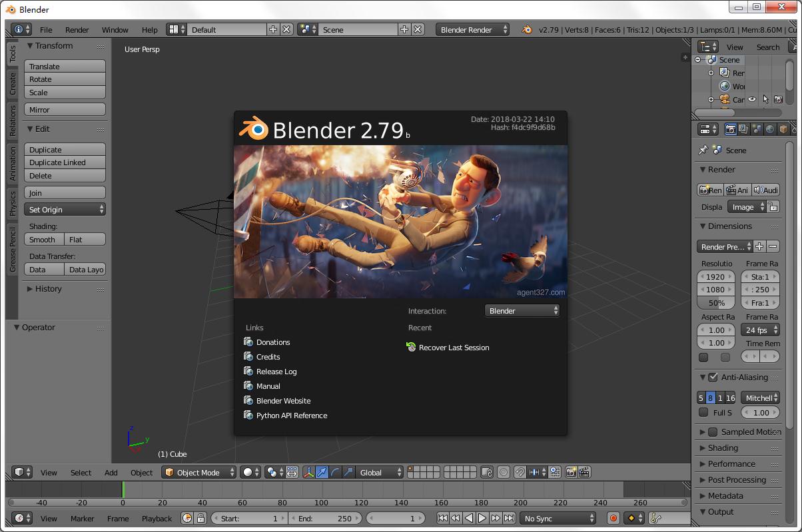Screen dimensions: 802x532
Task: Select the Rotate manipulator in the 3D header
Action: click(334, 473)
